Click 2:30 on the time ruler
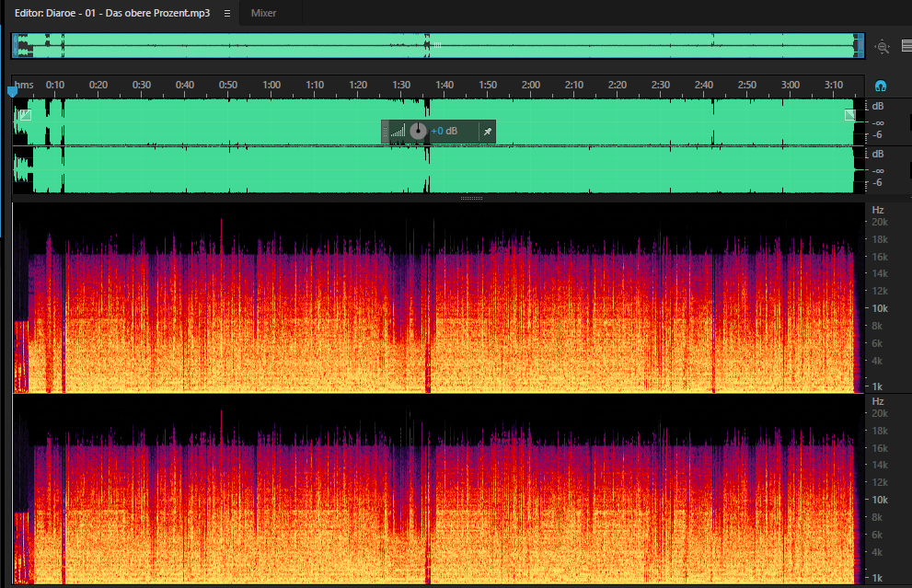This screenshot has width=912, height=588. pos(660,85)
